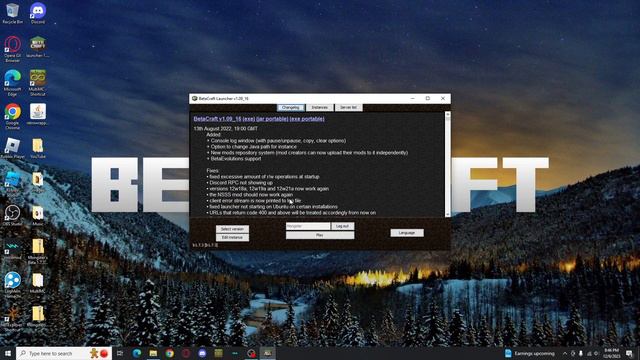Open the Microsoft Edge desktop shortcut
Screen dimensions: 640x360
(12, 83)
